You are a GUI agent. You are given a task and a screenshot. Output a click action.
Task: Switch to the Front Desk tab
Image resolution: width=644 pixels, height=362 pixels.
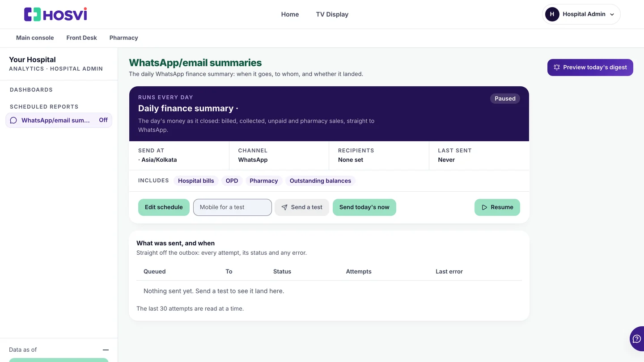point(81,38)
